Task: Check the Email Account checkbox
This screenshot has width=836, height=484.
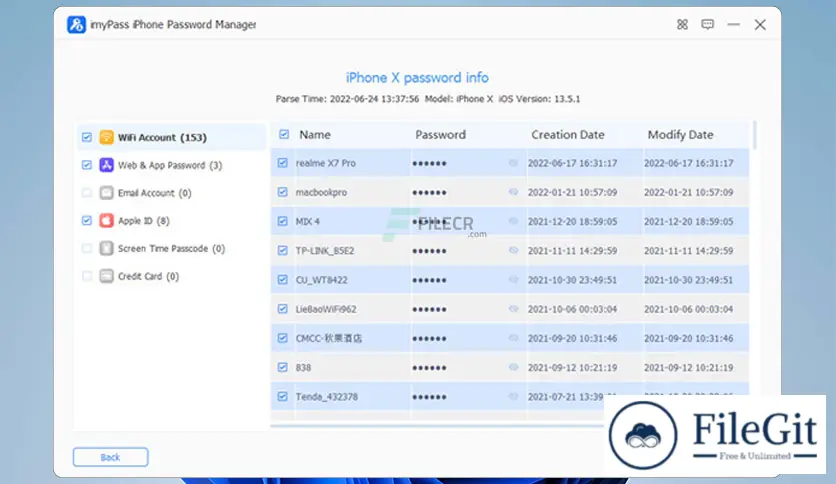Action: pyautogui.click(x=87, y=192)
